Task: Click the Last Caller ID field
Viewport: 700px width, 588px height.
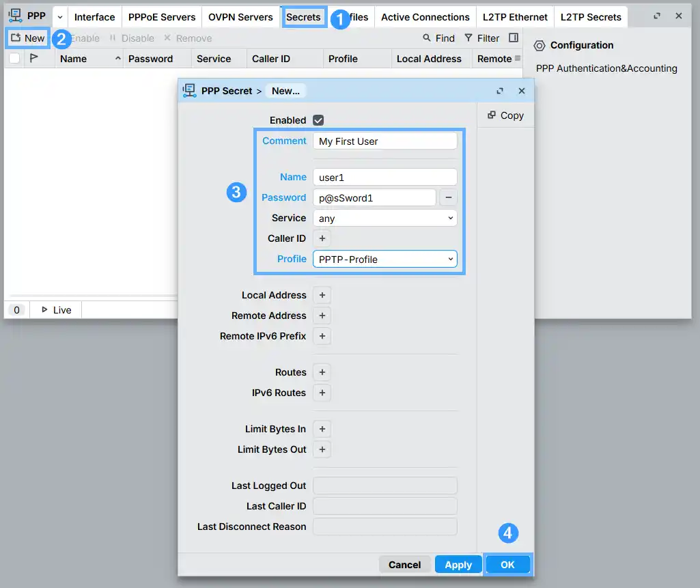Action: tap(384, 506)
